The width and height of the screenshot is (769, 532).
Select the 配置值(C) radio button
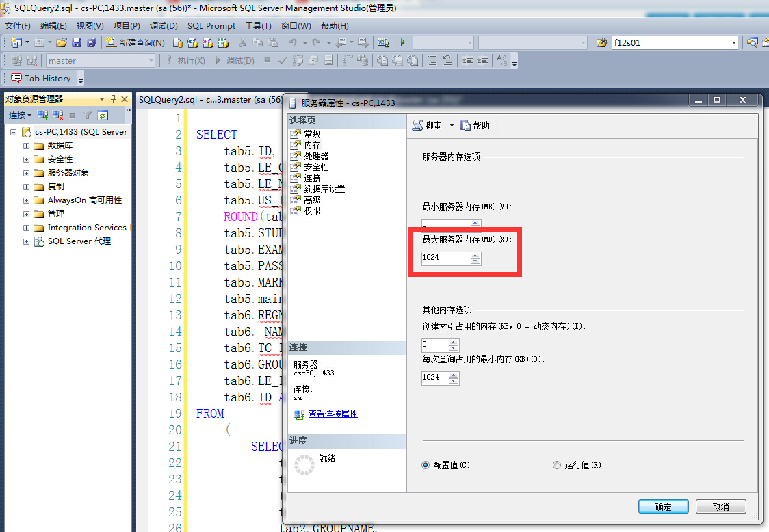point(426,465)
